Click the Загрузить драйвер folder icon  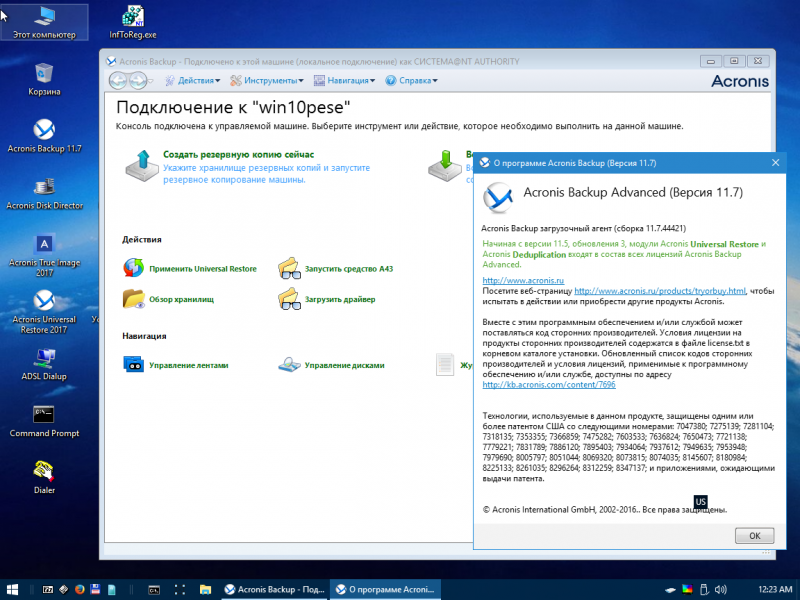[x=289, y=299]
